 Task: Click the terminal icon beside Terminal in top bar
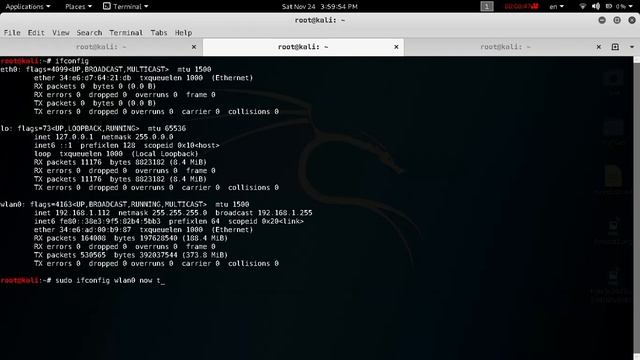[107, 6]
